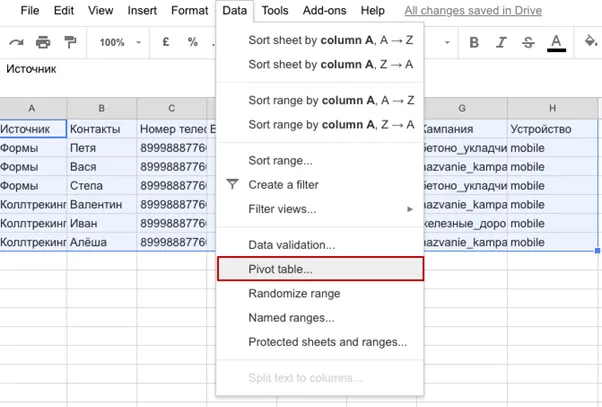This screenshot has width=602, height=407.
Task: Select cell Устройство
Action: (552, 129)
